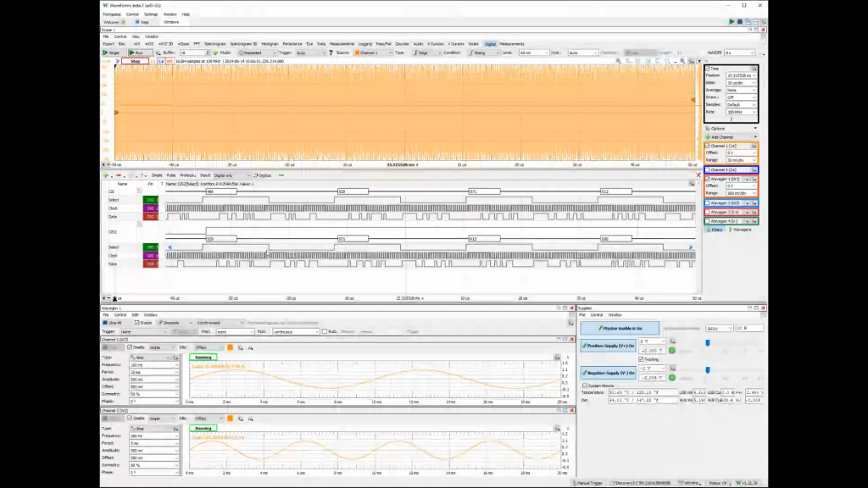Click the Buffer number input field
The image size is (868, 488).
coord(193,53)
